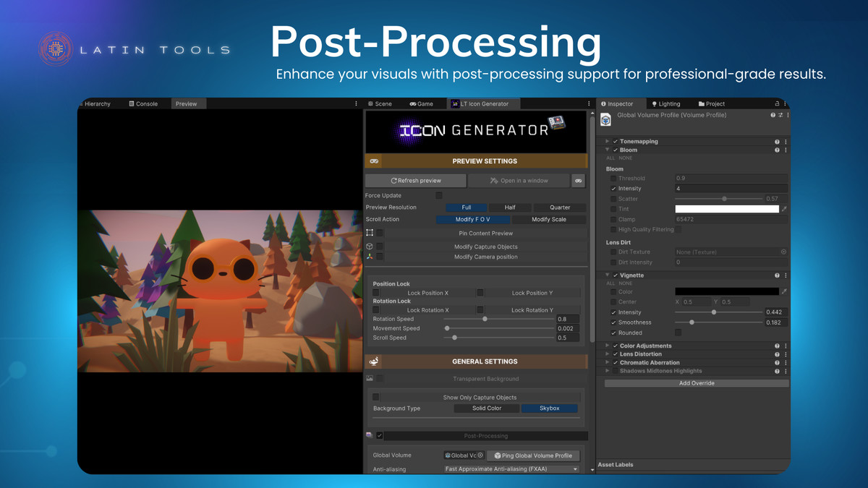Open the Scene tab
868x488 pixels.
point(380,104)
